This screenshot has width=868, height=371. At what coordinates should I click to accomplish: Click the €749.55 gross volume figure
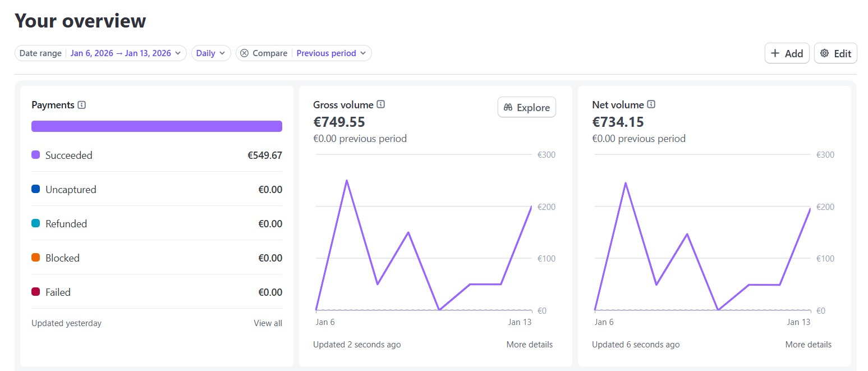click(339, 122)
